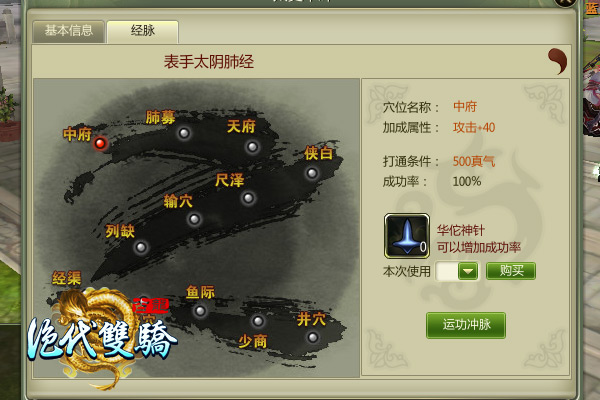Click the 购买 buy button
The width and height of the screenshot is (600, 400).
coord(511,271)
